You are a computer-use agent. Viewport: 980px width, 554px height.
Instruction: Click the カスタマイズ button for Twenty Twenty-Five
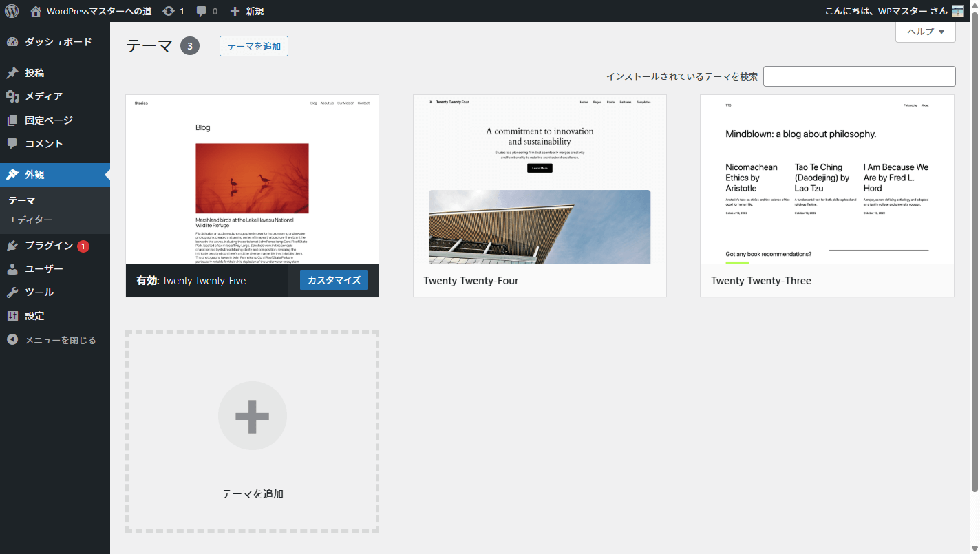(334, 280)
